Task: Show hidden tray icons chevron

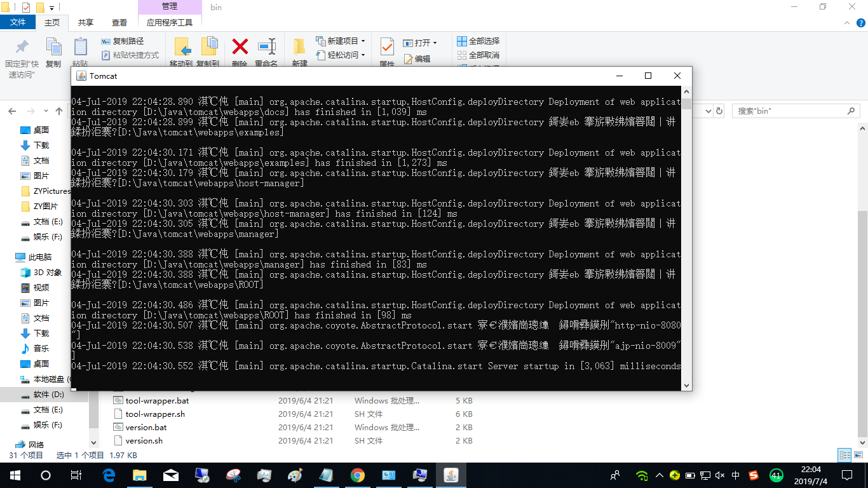Action: point(659,475)
